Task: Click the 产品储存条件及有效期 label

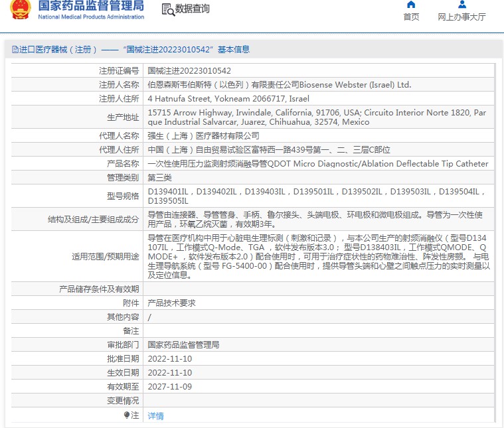Action: 99,289
